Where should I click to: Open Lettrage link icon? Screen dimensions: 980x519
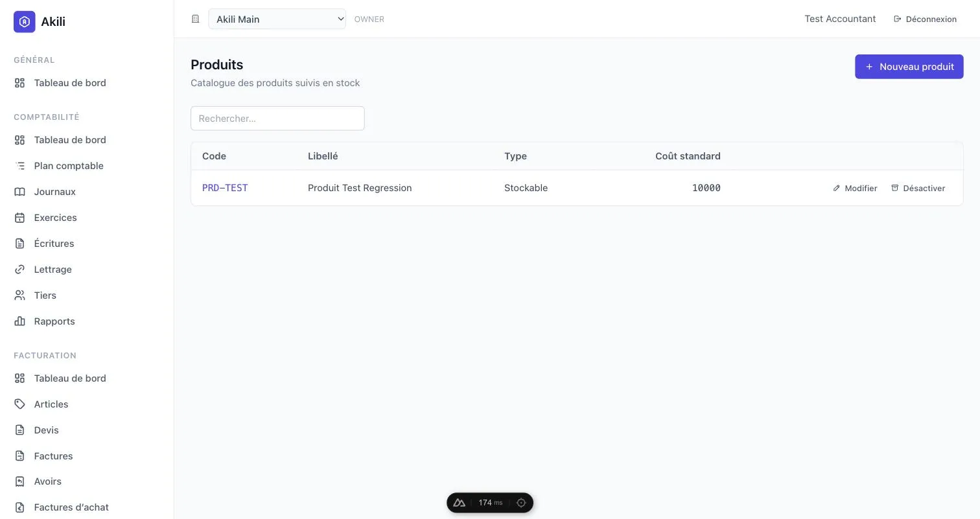[x=20, y=270]
